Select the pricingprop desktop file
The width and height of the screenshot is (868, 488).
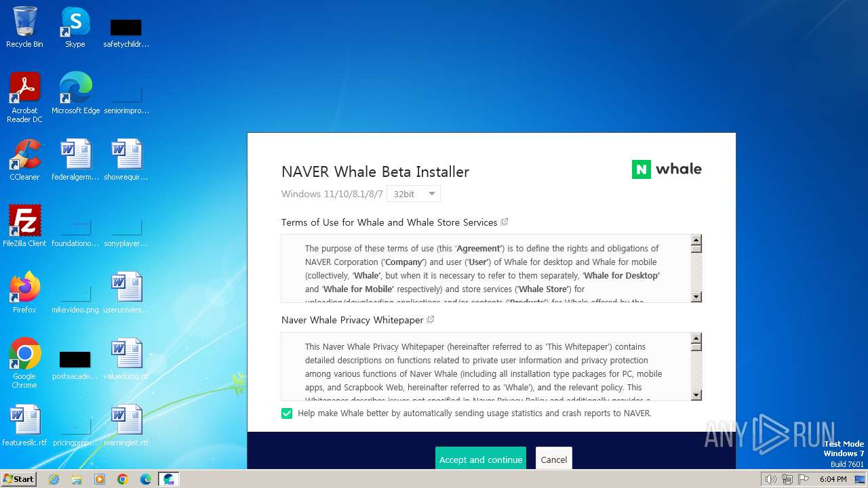pyautogui.click(x=75, y=431)
